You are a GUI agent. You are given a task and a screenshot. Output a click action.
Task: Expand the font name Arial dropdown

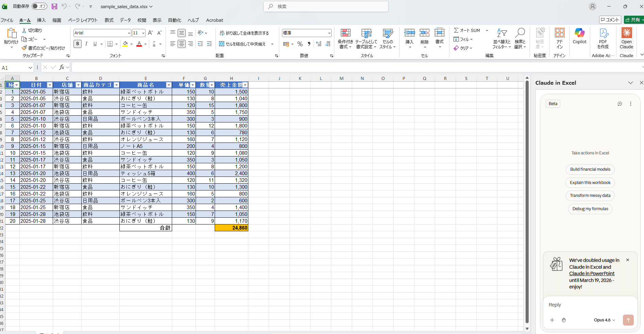coord(129,33)
